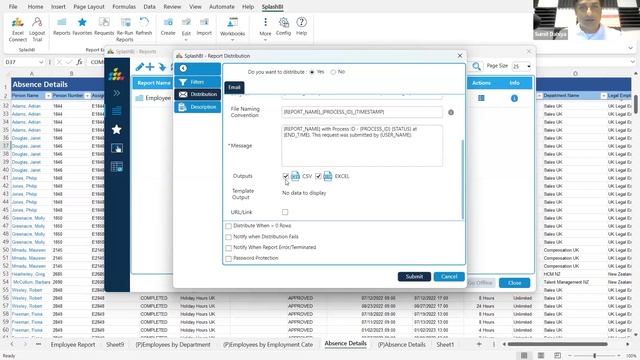
Task: Click the File Naming Convention info icon
Action: tap(451, 112)
